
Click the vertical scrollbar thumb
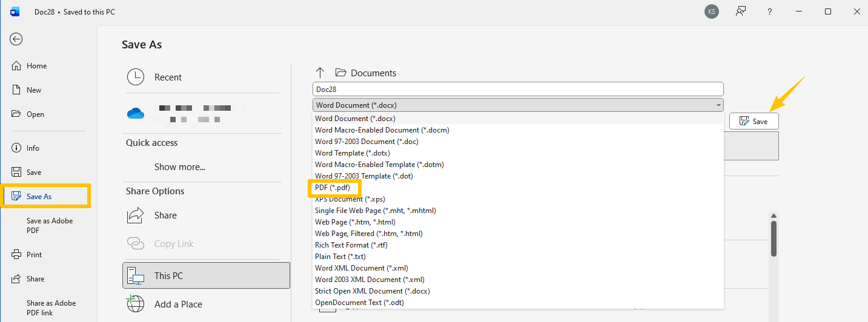click(x=774, y=238)
